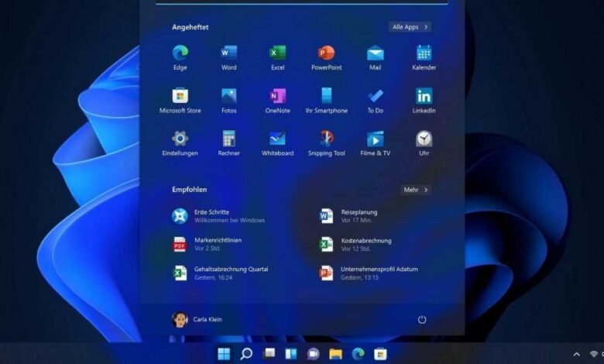Open the Filme & TV app

[x=376, y=144]
